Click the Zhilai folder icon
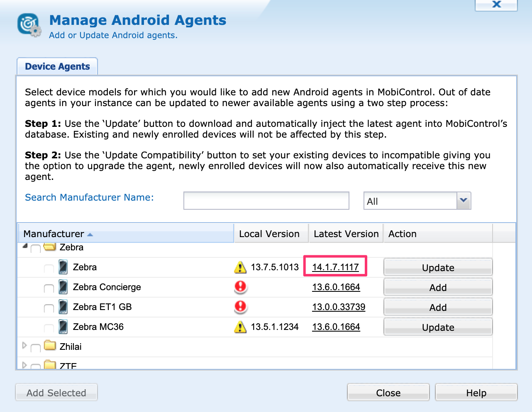Screen dimensions: 532x412 50,346
